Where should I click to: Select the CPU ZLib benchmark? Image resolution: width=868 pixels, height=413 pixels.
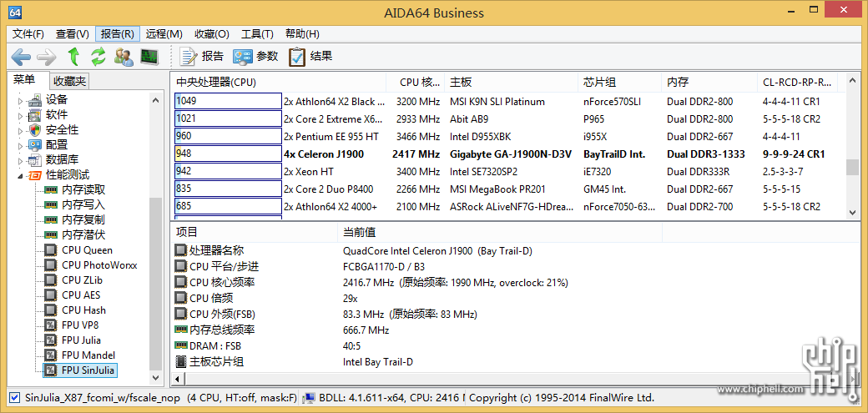pos(82,280)
